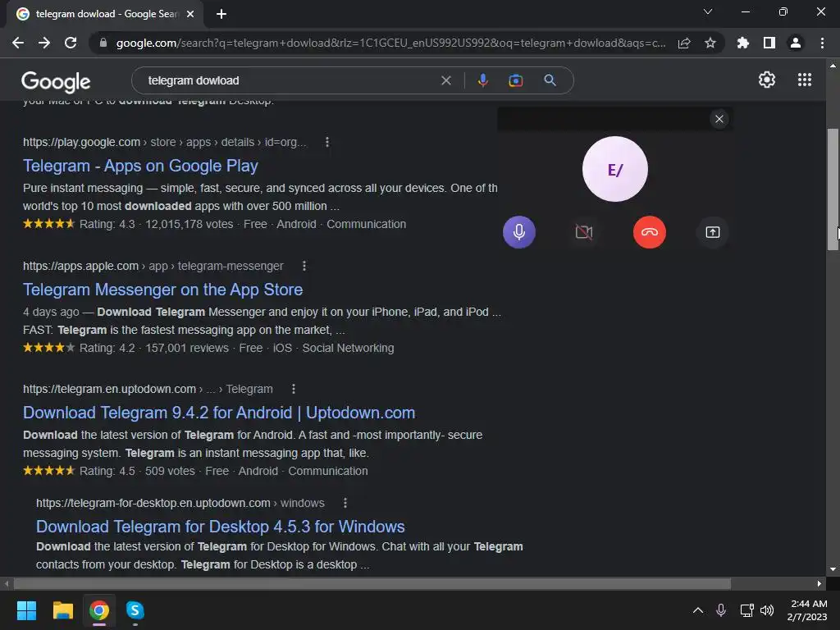
Task: Click apps.apple.com result URL breadcrumb
Action: 153,266
